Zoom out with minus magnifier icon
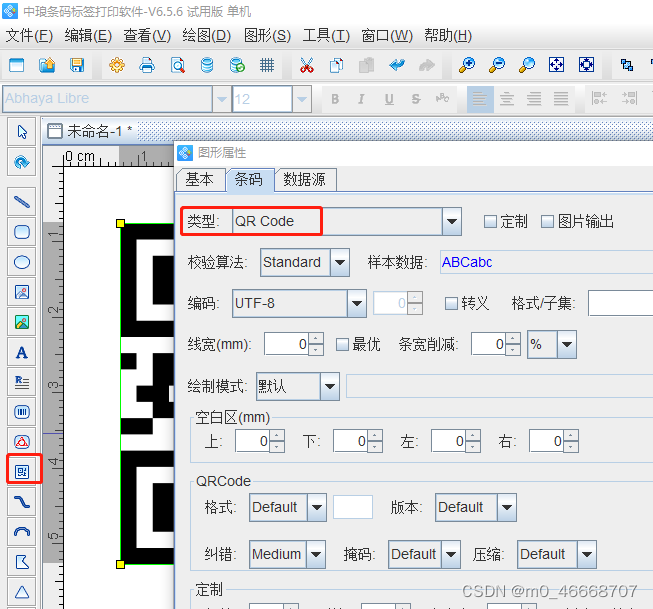The width and height of the screenshot is (653, 609). click(497, 65)
